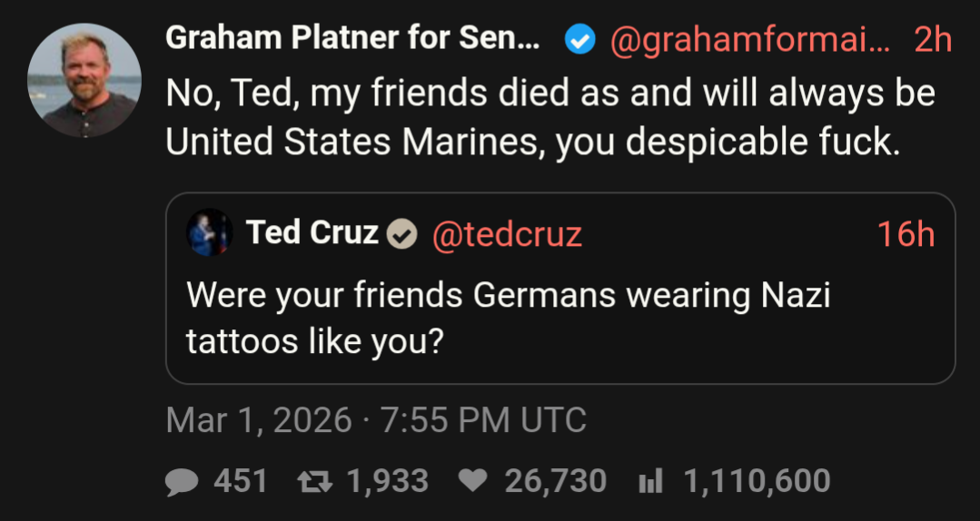Click the Ted Cruz display name
980x521 pixels.
(312, 234)
